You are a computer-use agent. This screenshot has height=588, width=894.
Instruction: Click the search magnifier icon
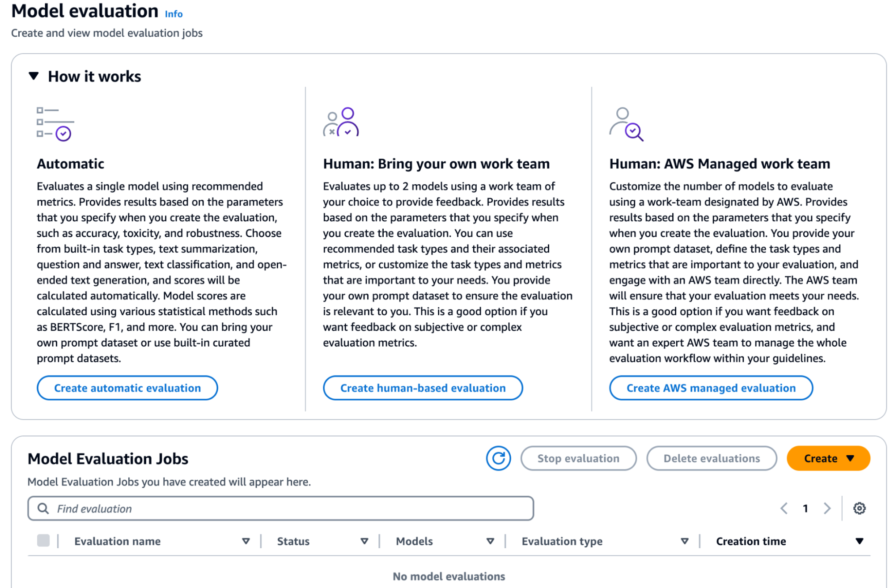[43, 508]
